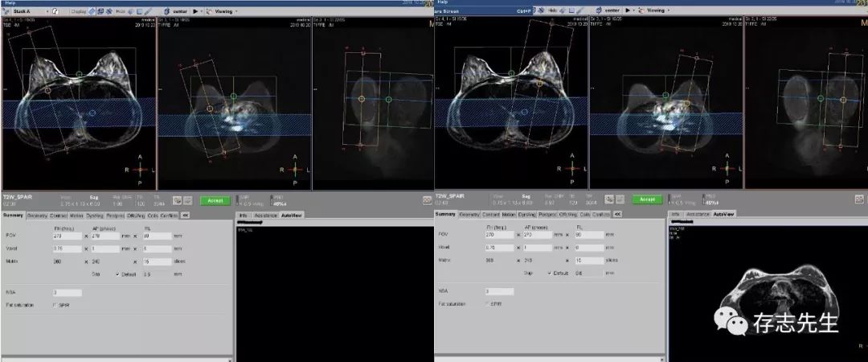Click first Display icon in left window toolbar
Viewport: 868px width, 362px height.
[92, 11]
